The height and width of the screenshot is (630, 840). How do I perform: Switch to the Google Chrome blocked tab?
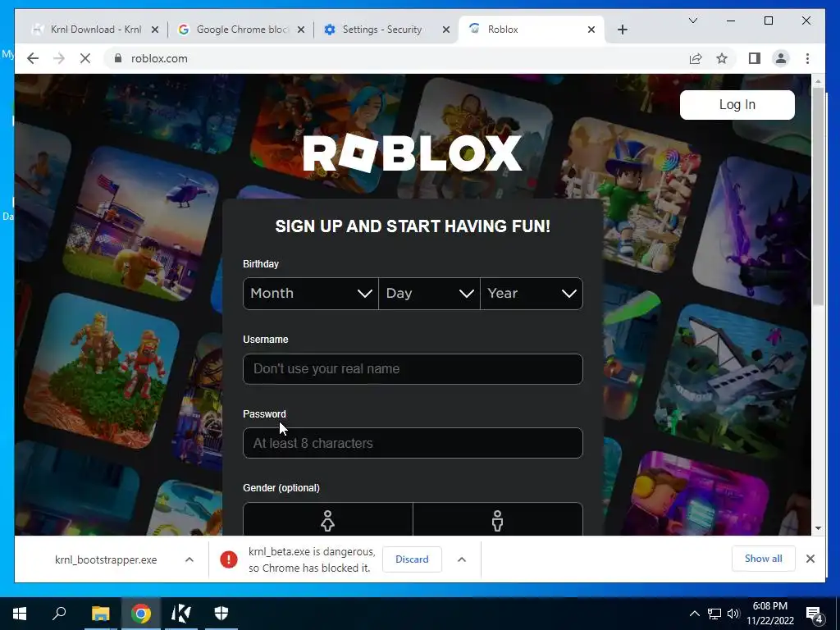click(x=240, y=30)
